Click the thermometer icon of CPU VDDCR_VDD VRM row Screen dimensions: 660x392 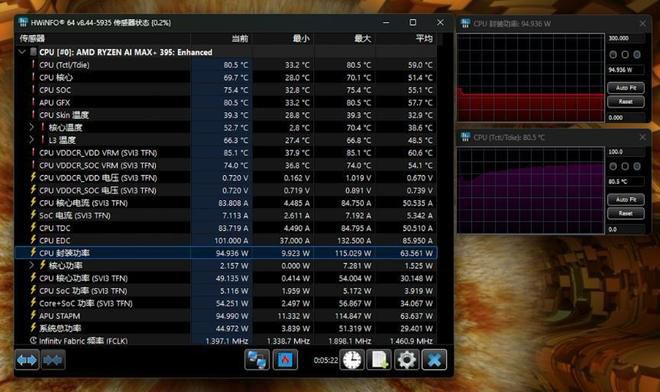pos(33,152)
